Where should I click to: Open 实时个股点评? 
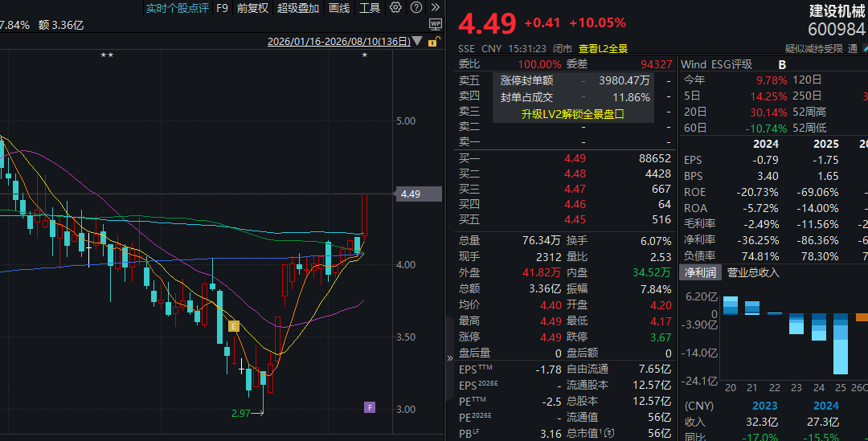(x=177, y=8)
